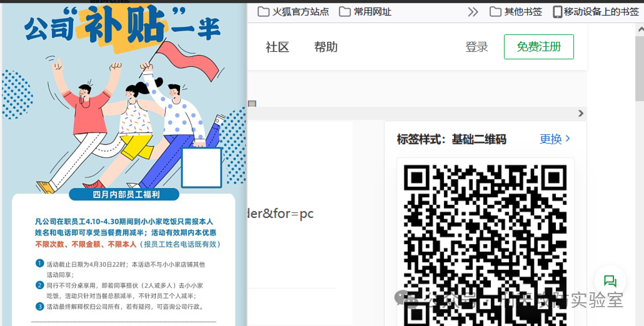This screenshot has height=326, width=644.
Task: Click poster rule number 2 bullet
Action: click(x=40, y=285)
